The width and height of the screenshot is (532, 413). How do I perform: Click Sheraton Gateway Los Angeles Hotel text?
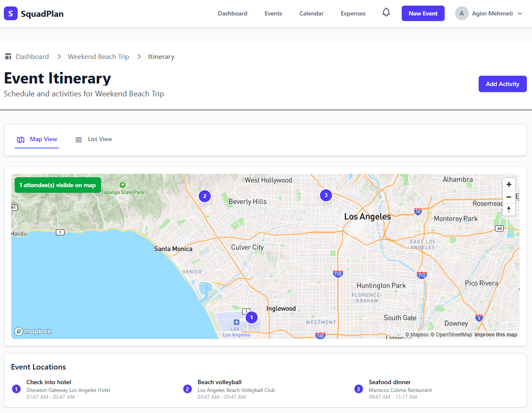[68, 390]
